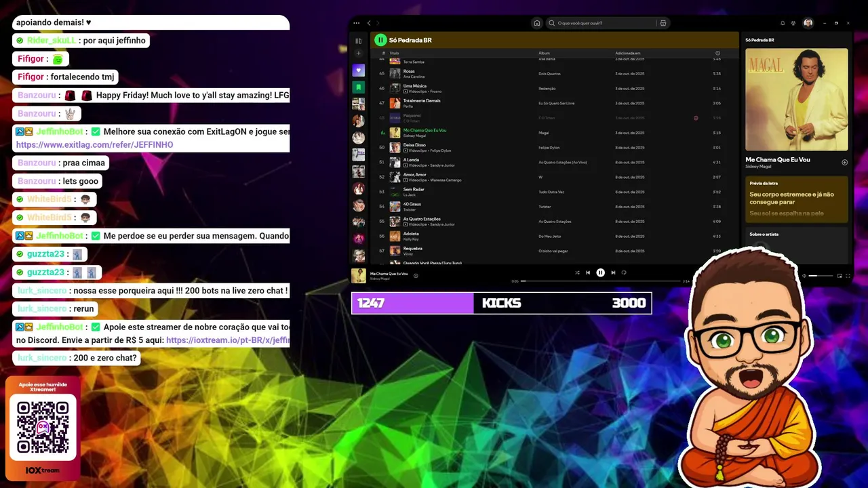Open exitlag.com referral link in chat
The image size is (868, 488).
click(94, 145)
